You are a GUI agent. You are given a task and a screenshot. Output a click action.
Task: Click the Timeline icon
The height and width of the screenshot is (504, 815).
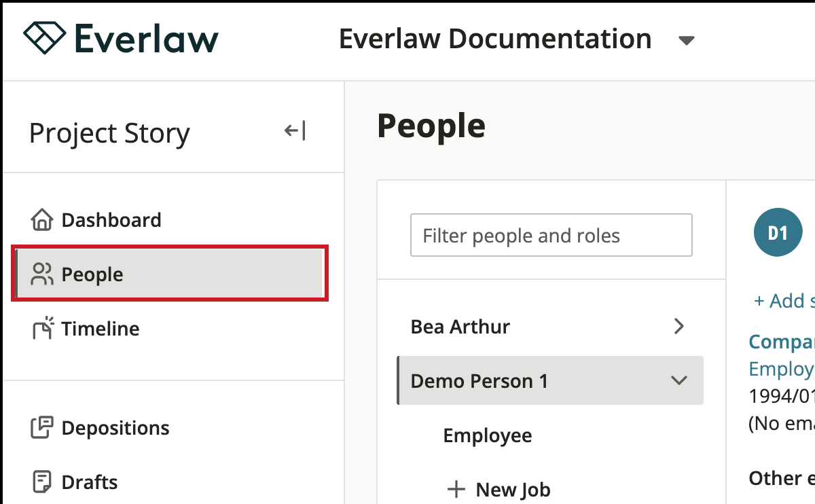[42, 328]
